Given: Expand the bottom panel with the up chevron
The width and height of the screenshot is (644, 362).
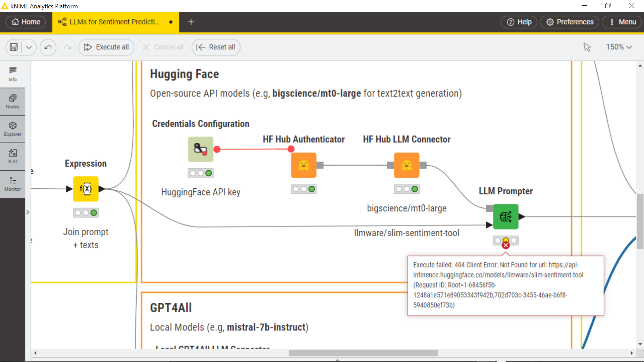Looking at the screenshot, I should click(338, 360).
